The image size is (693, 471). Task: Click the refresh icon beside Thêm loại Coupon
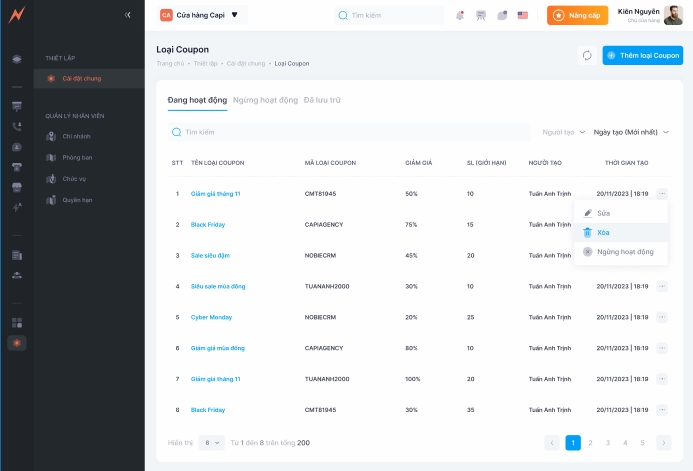tap(587, 56)
